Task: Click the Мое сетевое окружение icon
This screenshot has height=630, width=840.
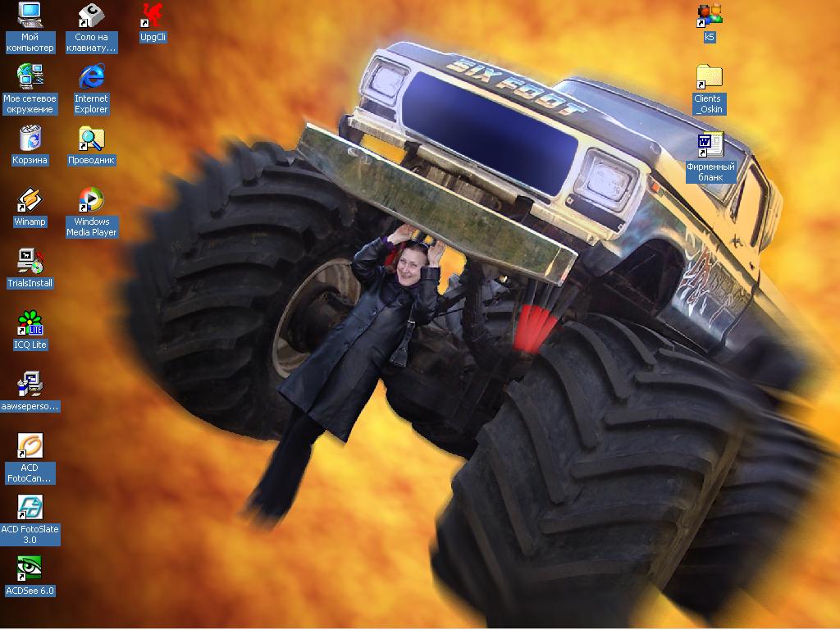Action: tap(30, 76)
